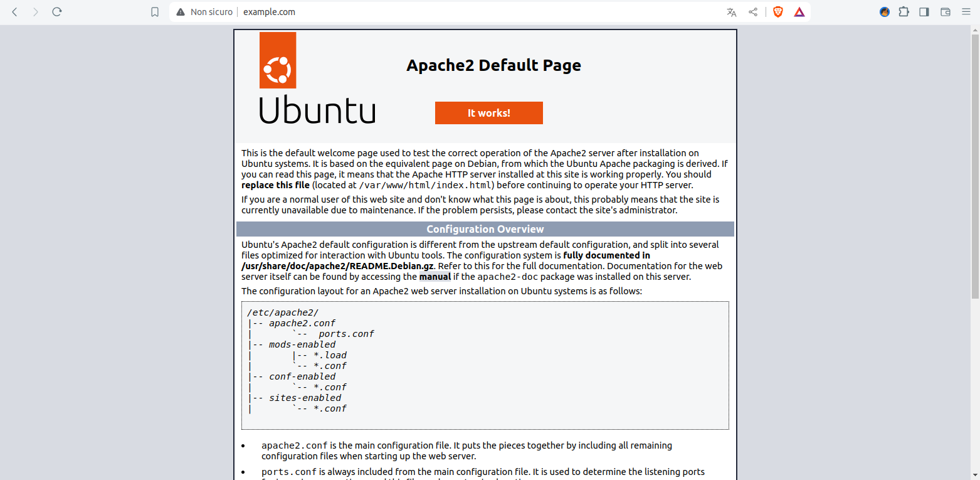Open Brave Shields lion icon
980x480 pixels.
tap(778, 12)
